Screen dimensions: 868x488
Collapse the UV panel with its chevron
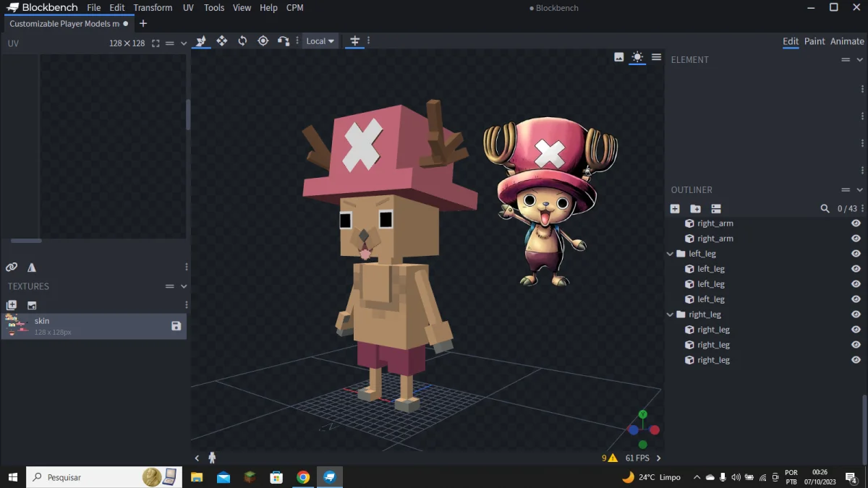[184, 43]
